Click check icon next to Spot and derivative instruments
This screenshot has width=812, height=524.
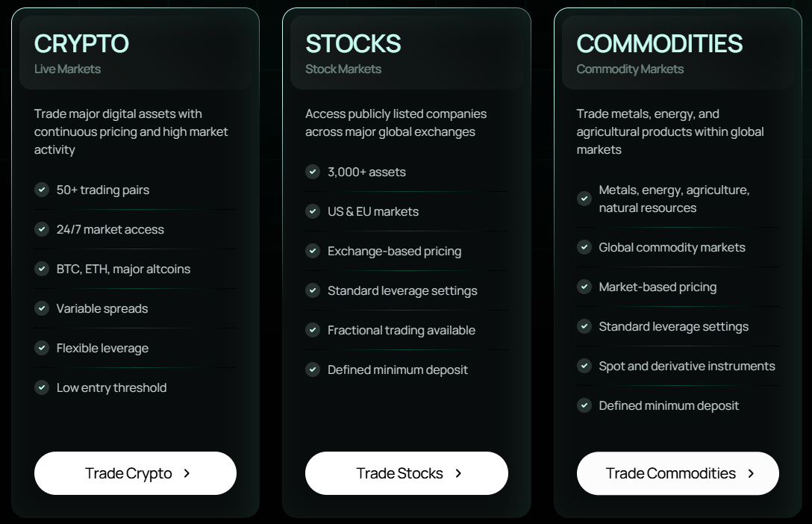point(584,366)
